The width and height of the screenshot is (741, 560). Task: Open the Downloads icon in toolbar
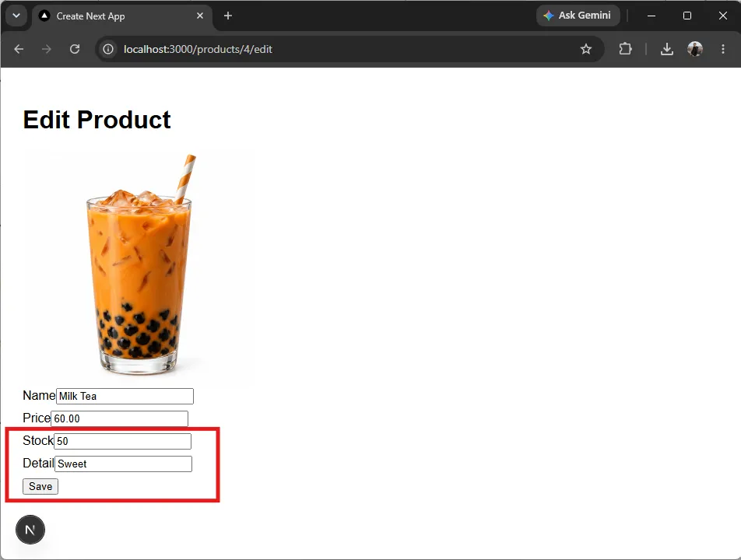coord(667,49)
